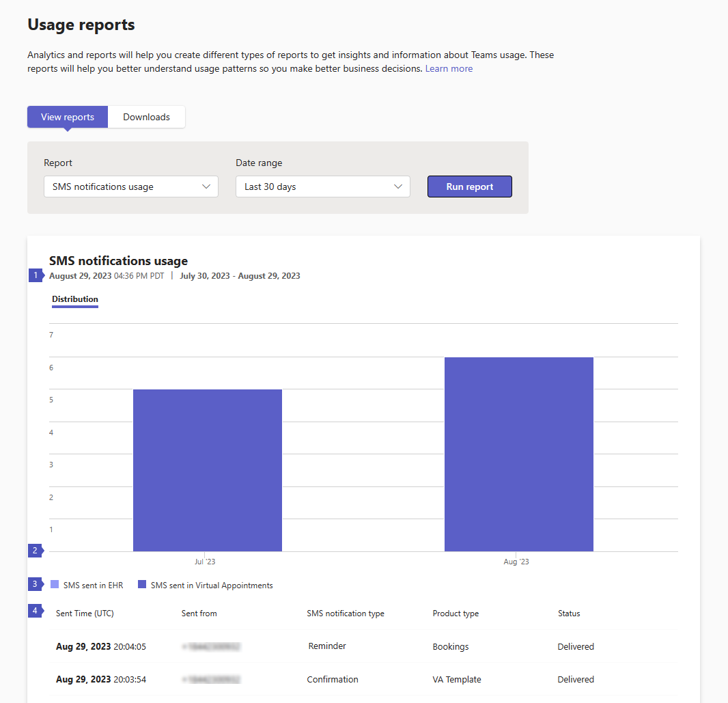This screenshot has height=703, width=728.
Task: Toggle the SMS sent in EHR legend
Action: pyautogui.click(x=87, y=585)
